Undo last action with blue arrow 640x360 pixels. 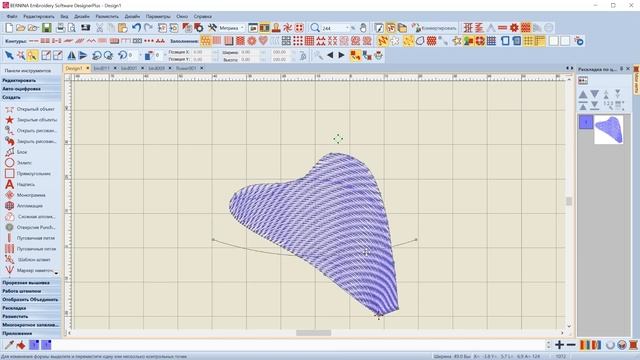click(136, 28)
